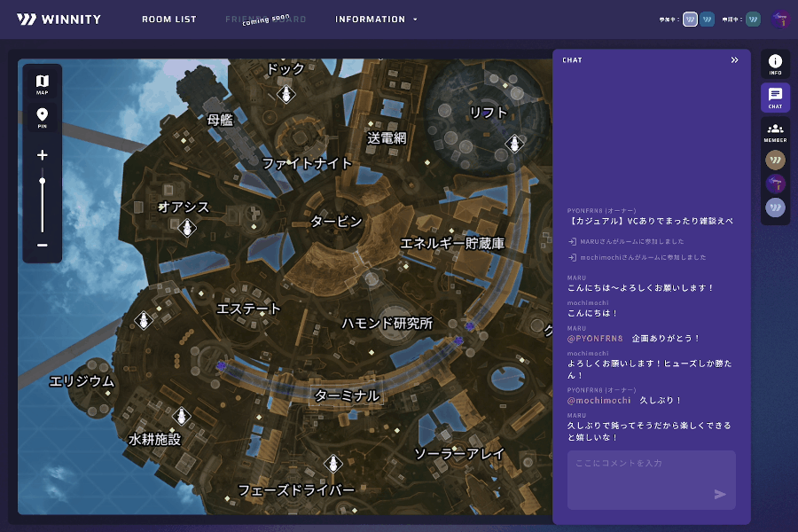Click the send message arrow icon
Screen dimensions: 798x532
click(720, 494)
